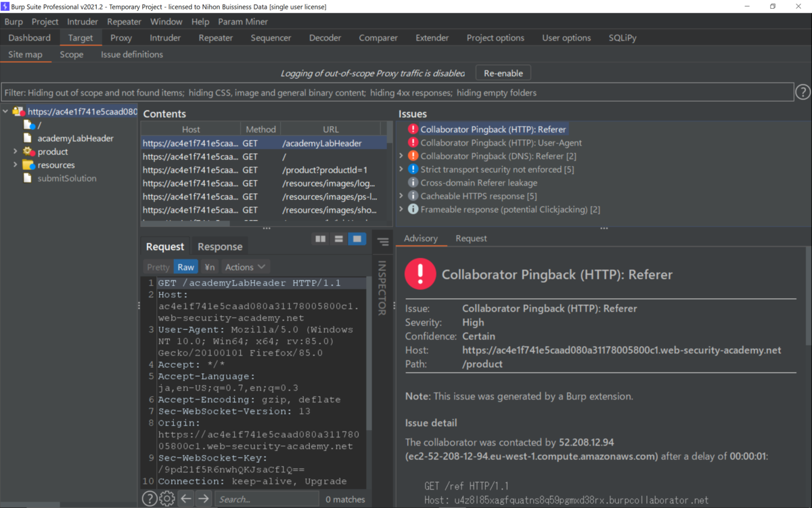Switch to top-bottom request/response layout

(339, 239)
